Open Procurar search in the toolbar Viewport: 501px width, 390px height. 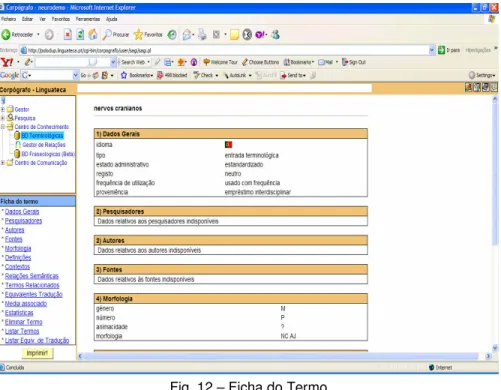pos(116,34)
